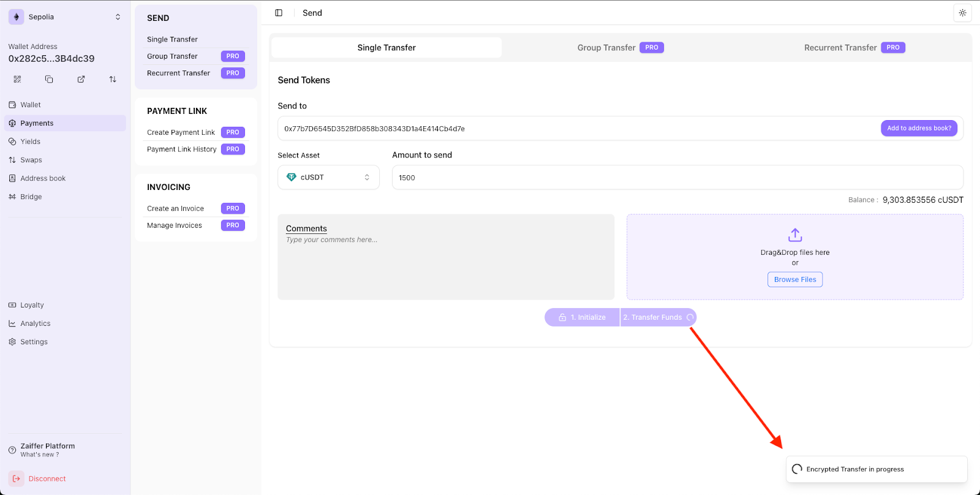Select the Single Transfer tab
This screenshot has width=980, height=495.
click(386, 48)
